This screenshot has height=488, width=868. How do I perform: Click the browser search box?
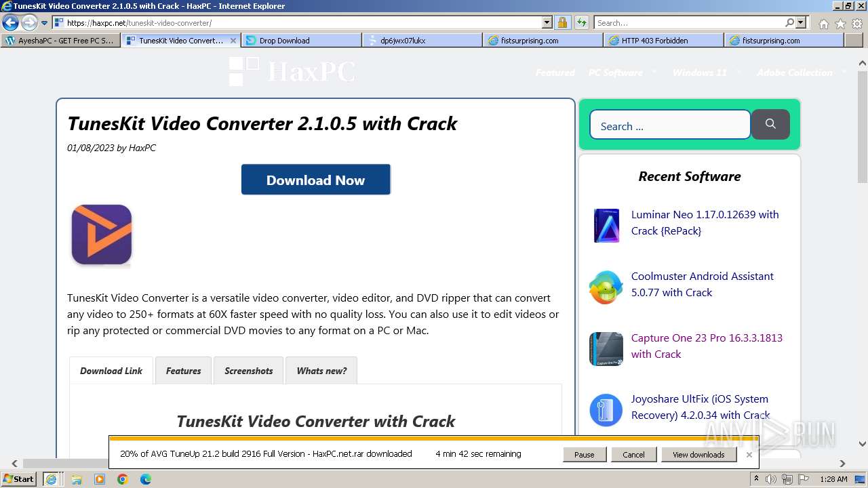[x=690, y=23]
